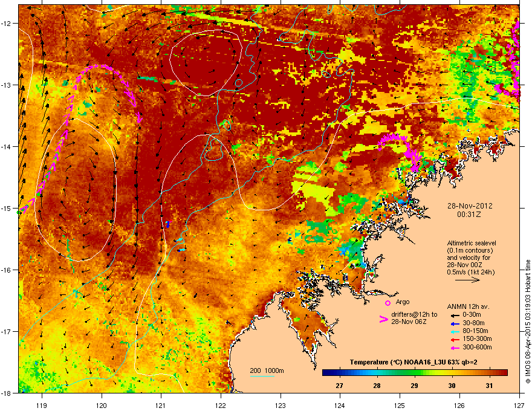Screen dimensions: 532x411
Task: Click longitude axis label 121
Action: coord(161,405)
